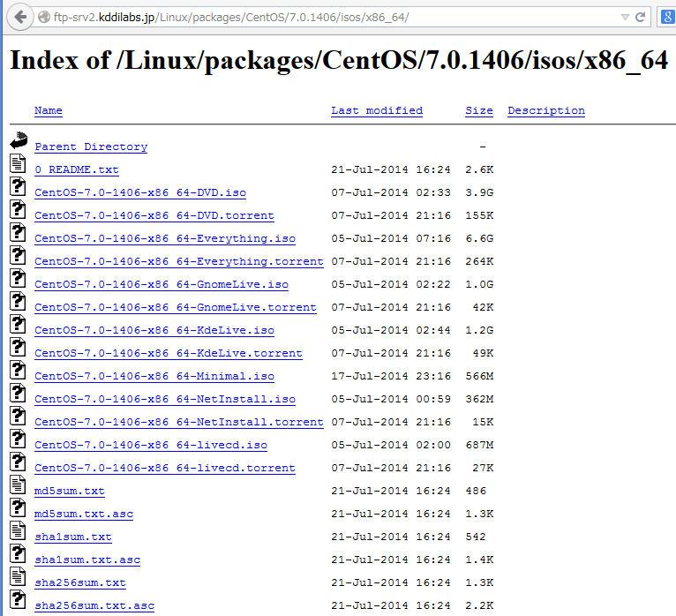Screen dimensions: 676x616
Task: Open 0_README.txt file link
Action: 77,169
